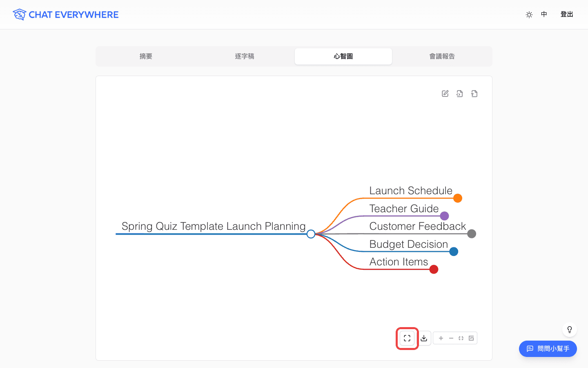Expand Action Items via its red dot
This screenshot has height=368, width=588.
[x=434, y=269]
